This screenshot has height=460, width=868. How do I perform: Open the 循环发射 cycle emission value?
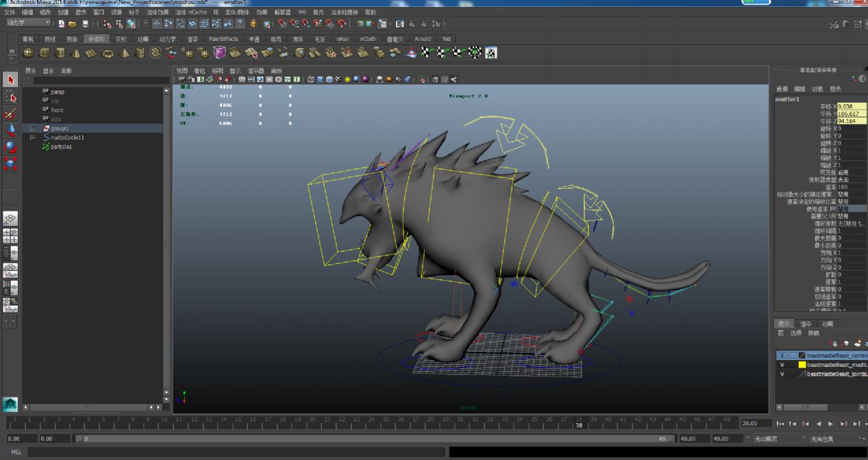point(852,223)
